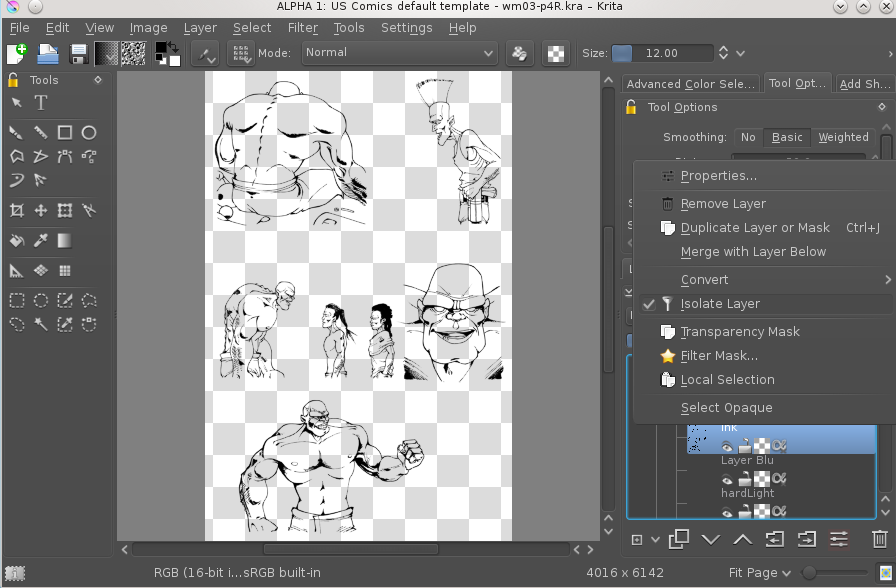Viewport: 896px width, 588px height.
Task: Click the delete layer trash icon
Action: click(879, 539)
